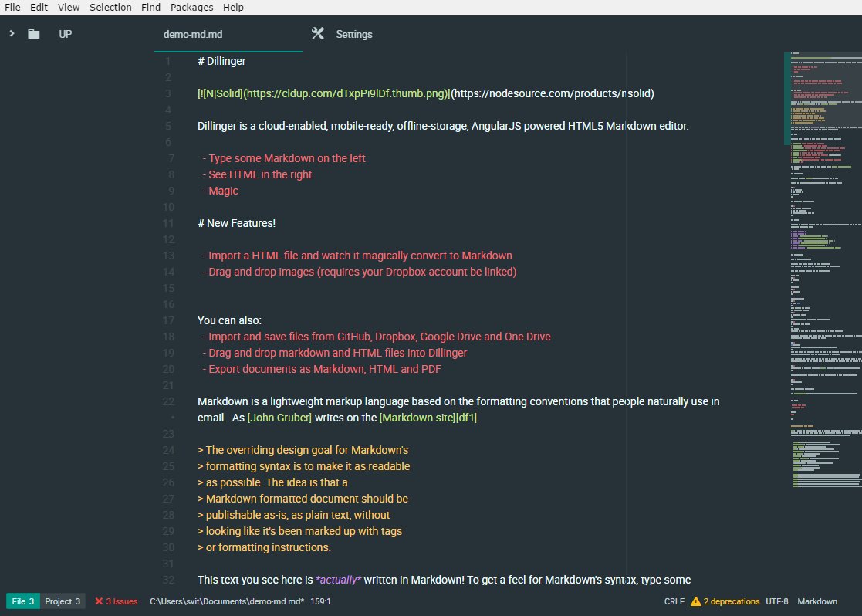Click the '# New Features!' heading
This screenshot has height=616, width=862.
[x=236, y=223]
